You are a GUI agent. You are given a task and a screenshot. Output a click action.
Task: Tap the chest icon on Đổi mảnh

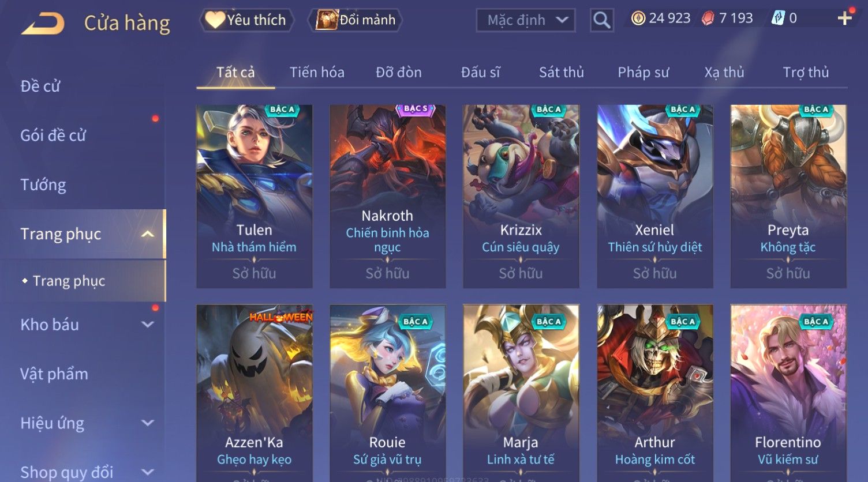pos(327,20)
